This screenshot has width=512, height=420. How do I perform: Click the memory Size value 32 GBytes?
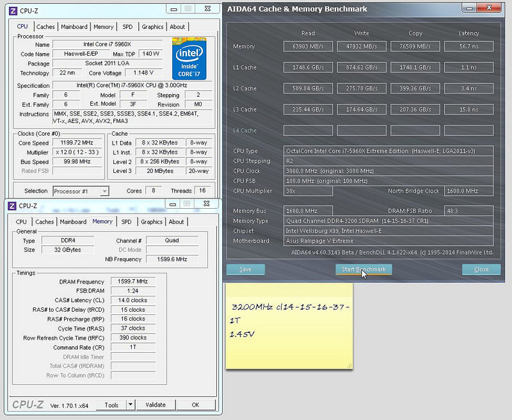coord(68,250)
